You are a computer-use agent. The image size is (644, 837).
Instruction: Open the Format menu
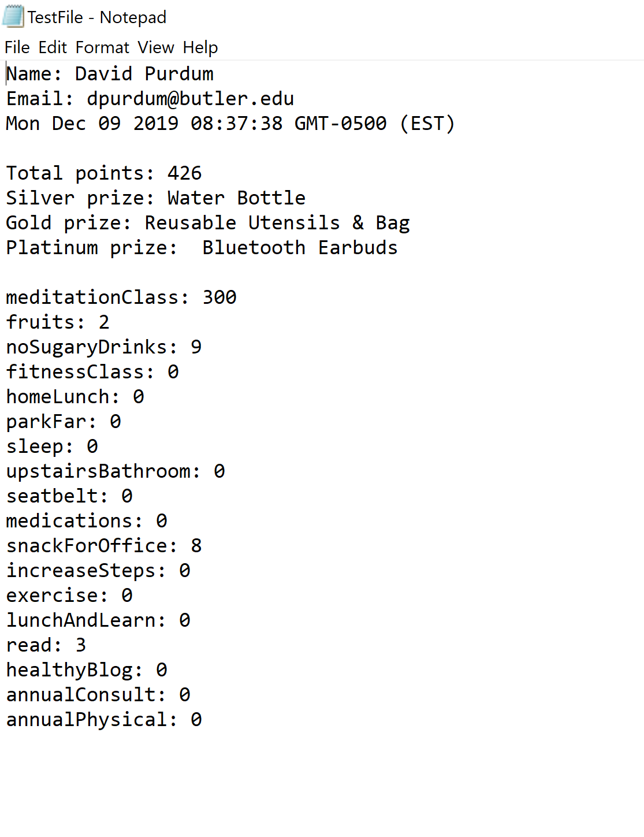[102, 47]
